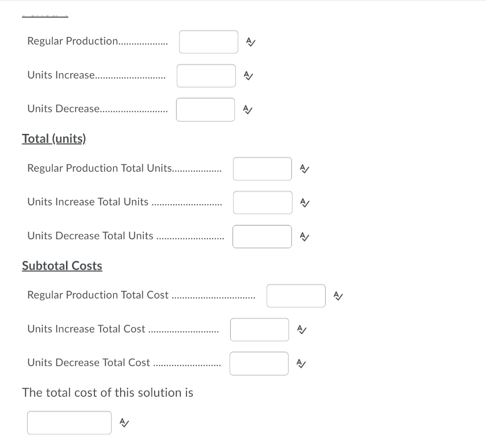The image size is (486, 448).
Task: Click the Units Decrease Total Units field
Action: click(262, 236)
